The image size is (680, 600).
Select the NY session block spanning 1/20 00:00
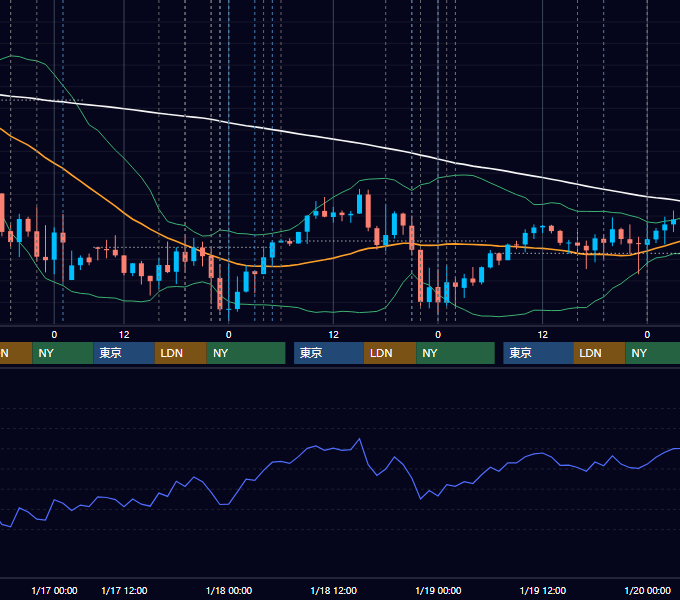pyautogui.click(x=653, y=353)
